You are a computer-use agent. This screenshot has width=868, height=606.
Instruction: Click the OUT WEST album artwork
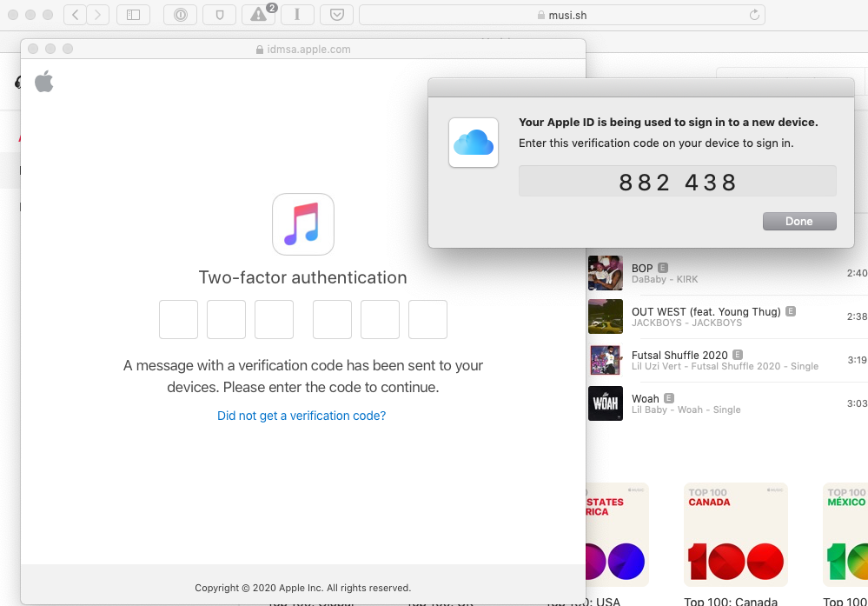click(605, 316)
